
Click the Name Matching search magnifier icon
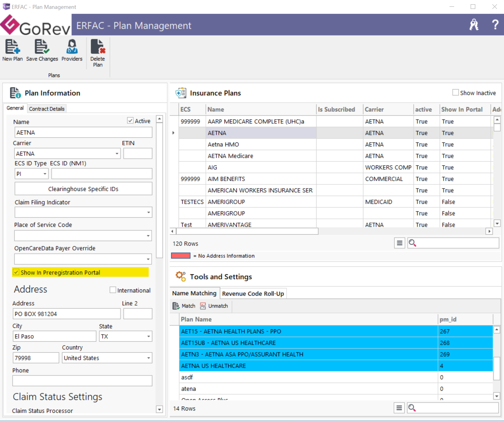412,408
